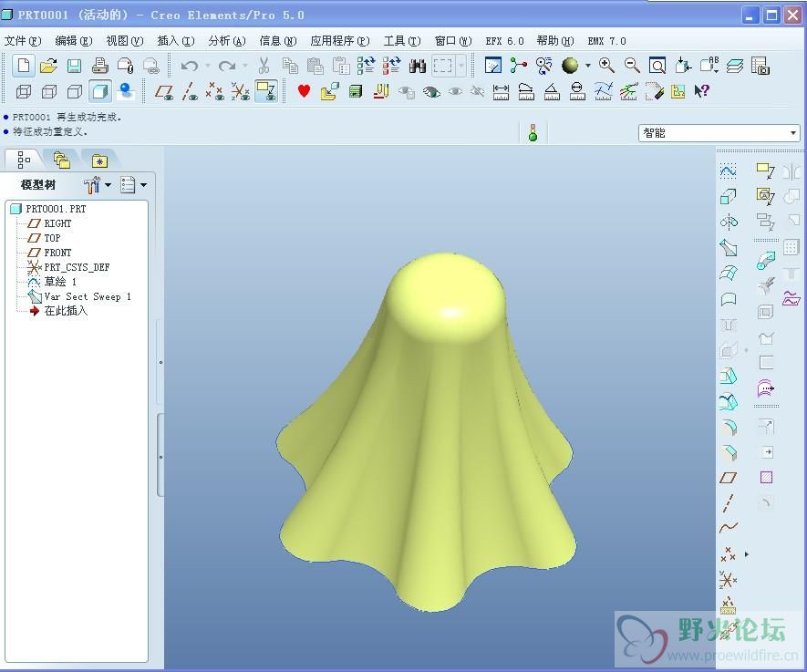The width and height of the screenshot is (807, 672).
Task: Redo the last action
Action: click(226, 66)
